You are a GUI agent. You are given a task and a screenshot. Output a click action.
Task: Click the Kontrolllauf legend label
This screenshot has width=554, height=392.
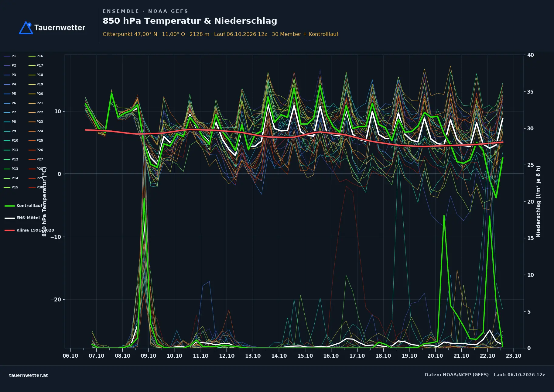tap(29, 206)
